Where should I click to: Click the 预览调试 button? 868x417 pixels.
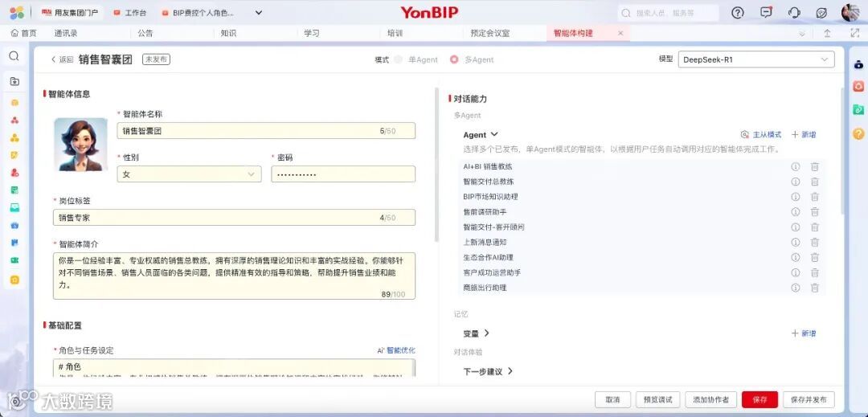657,399
